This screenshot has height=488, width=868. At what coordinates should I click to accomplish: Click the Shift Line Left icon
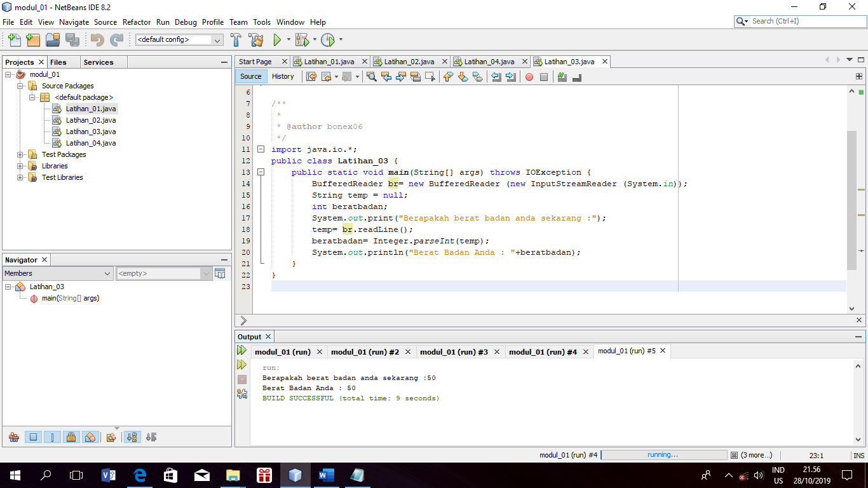pyautogui.click(x=496, y=77)
